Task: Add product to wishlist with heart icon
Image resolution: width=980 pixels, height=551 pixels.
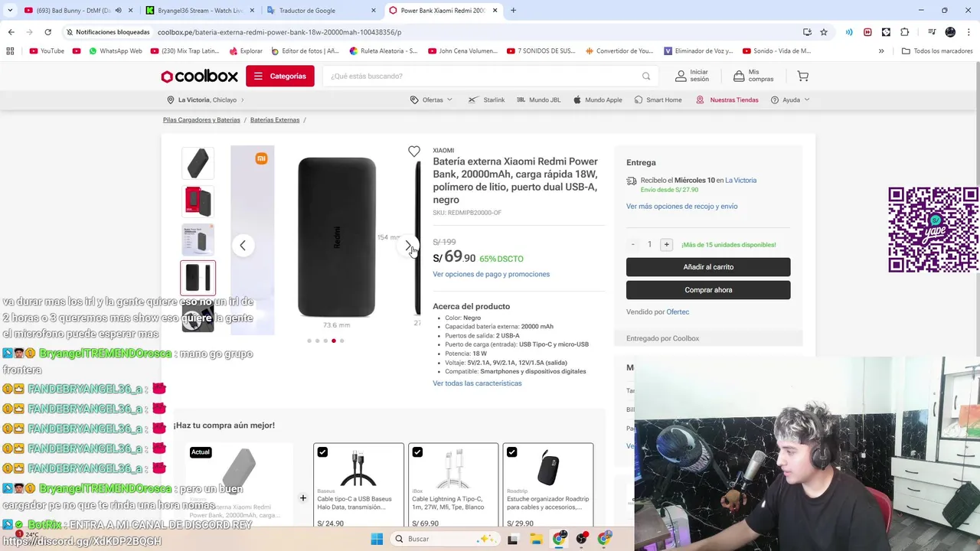Action: click(413, 152)
